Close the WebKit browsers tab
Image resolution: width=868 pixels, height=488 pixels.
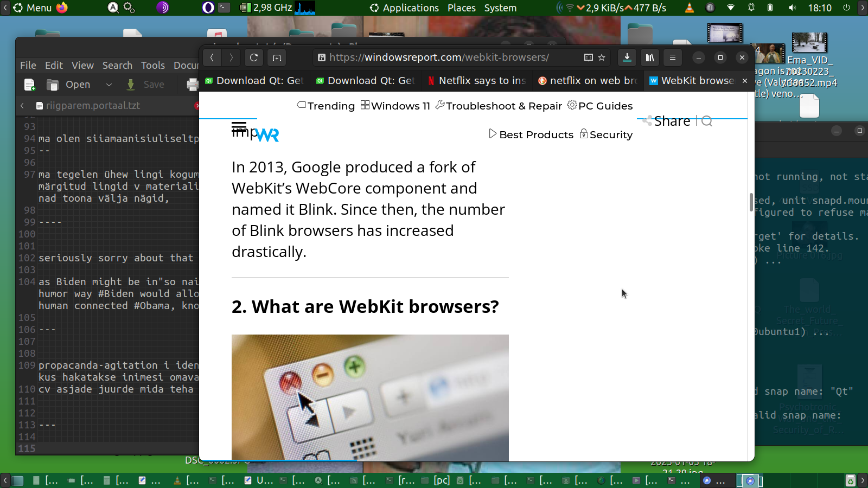coord(745,81)
